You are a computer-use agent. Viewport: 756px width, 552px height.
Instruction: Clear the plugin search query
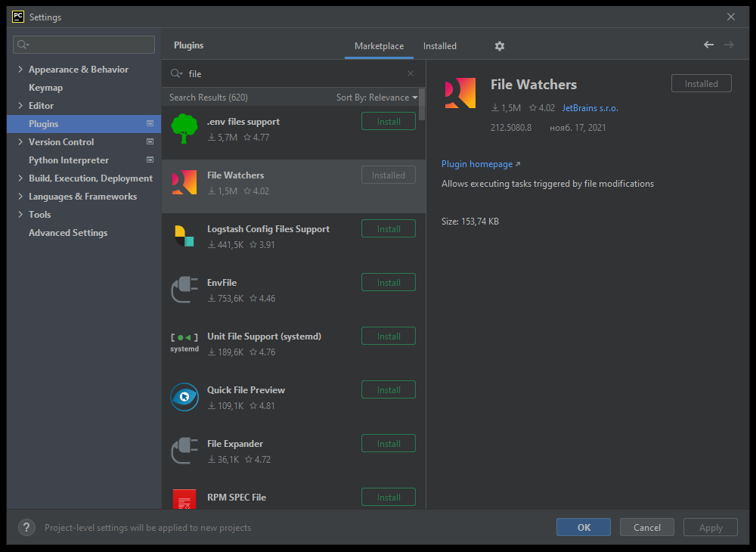[x=410, y=73]
